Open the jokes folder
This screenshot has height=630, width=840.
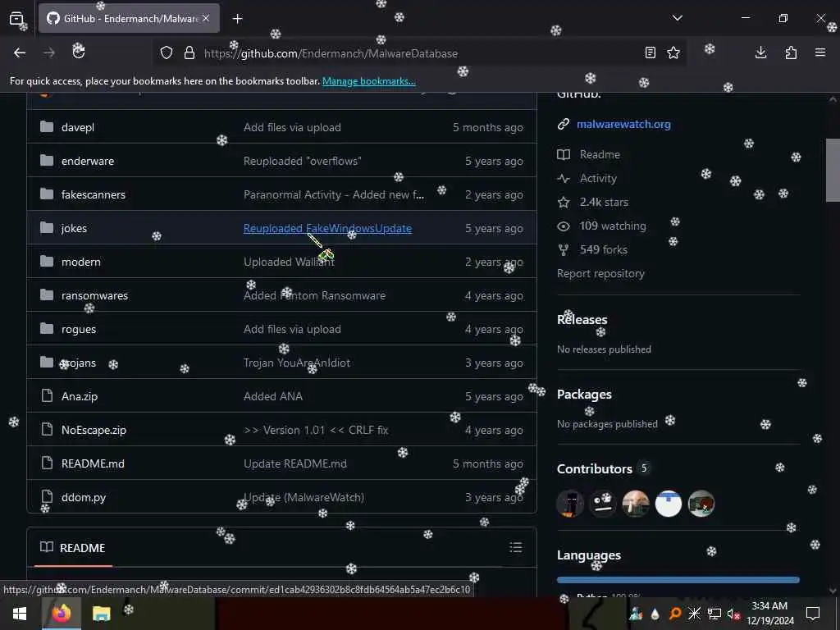pyautogui.click(x=74, y=228)
